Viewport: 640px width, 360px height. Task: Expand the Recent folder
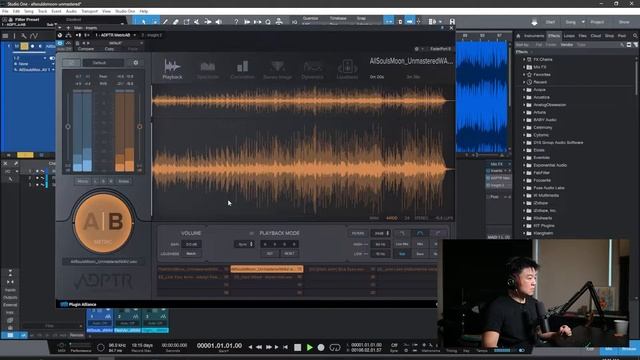[524, 82]
